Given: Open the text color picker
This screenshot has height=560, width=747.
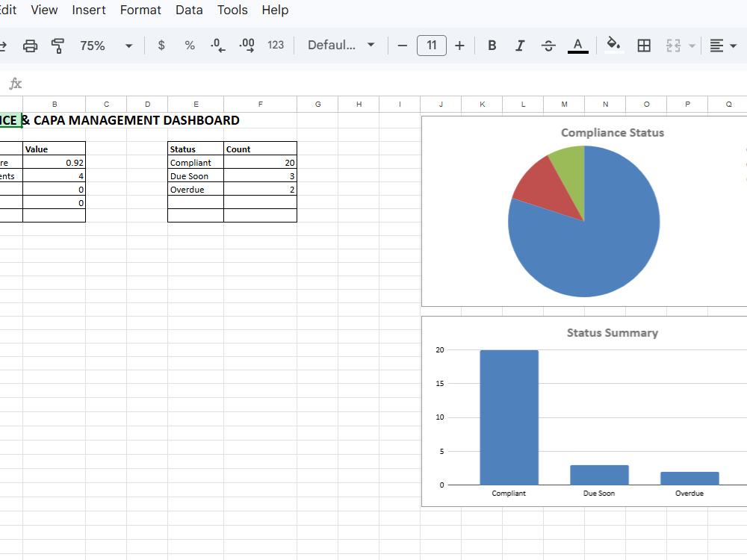Looking at the screenshot, I should tap(578, 46).
